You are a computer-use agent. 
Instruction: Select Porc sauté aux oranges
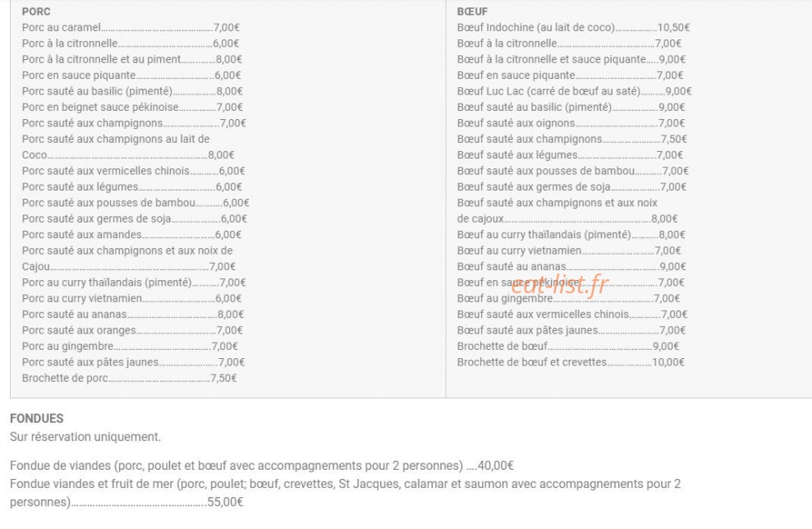click(x=132, y=330)
